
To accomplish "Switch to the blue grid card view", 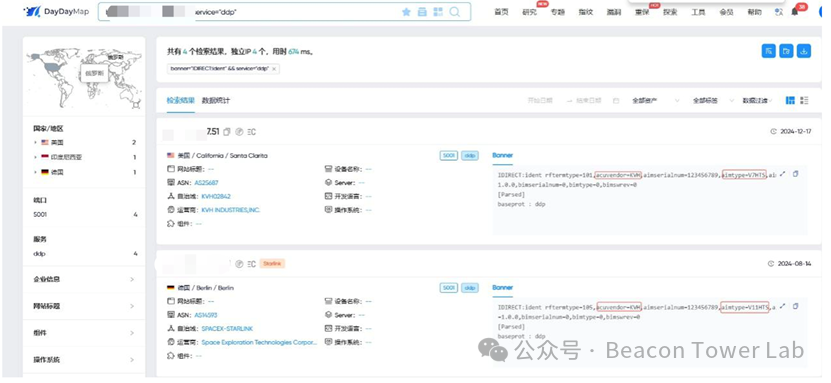I will pyautogui.click(x=790, y=100).
